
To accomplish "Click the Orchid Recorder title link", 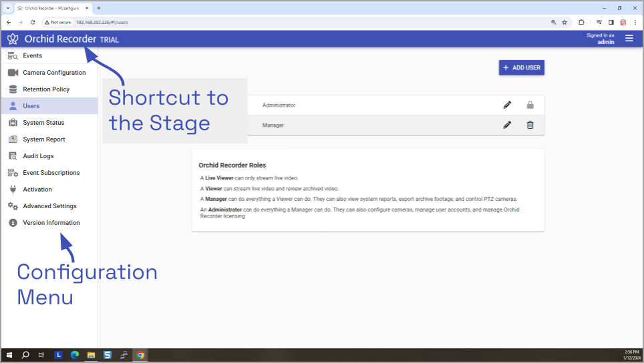I will 60,39.
